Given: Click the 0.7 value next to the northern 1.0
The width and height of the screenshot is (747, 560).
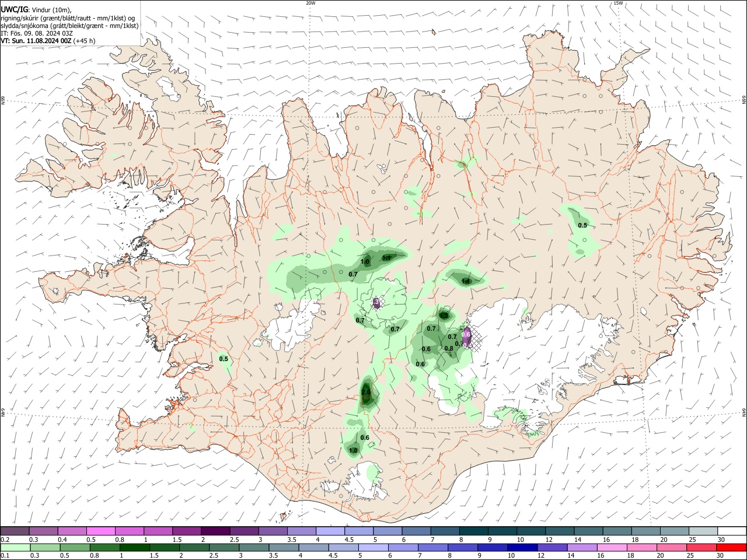Looking at the screenshot, I should click(x=353, y=274).
